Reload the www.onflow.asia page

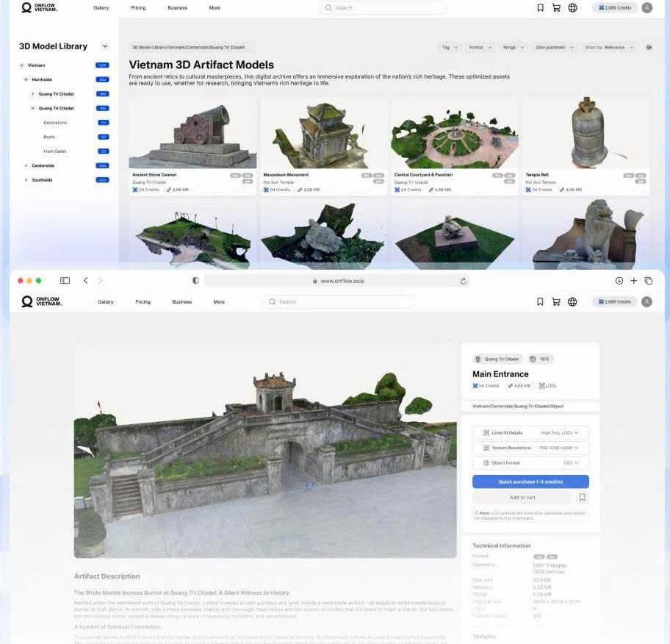tap(463, 281)
